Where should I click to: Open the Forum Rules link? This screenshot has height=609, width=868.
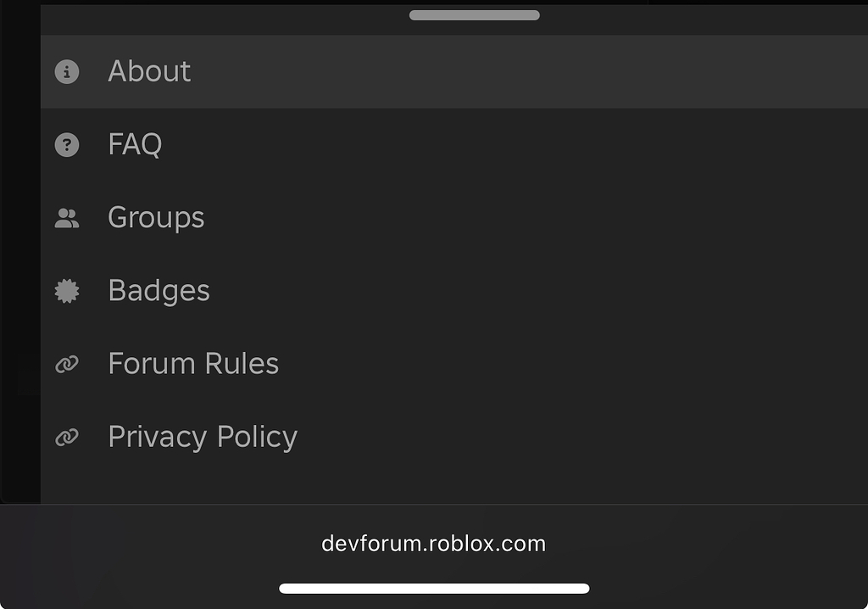pos(193,363)
